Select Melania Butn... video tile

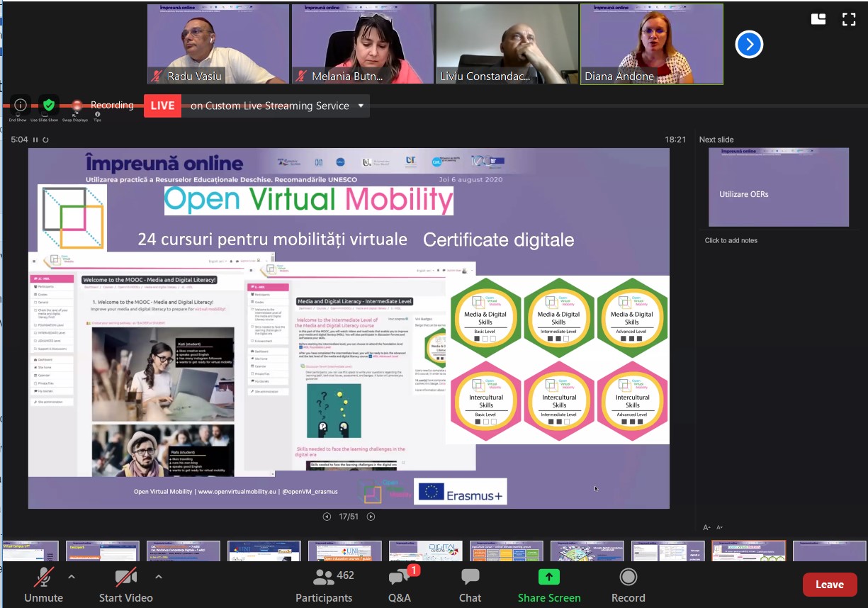point(363,44)
